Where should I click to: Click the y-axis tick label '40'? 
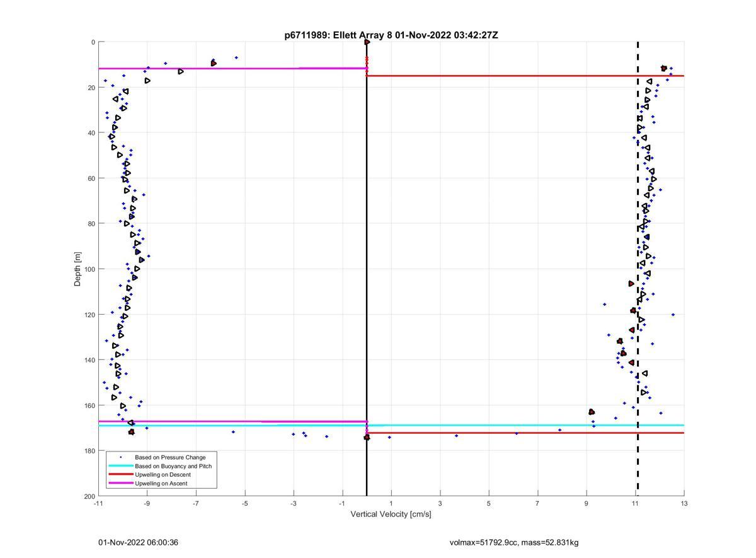(91, 133)
